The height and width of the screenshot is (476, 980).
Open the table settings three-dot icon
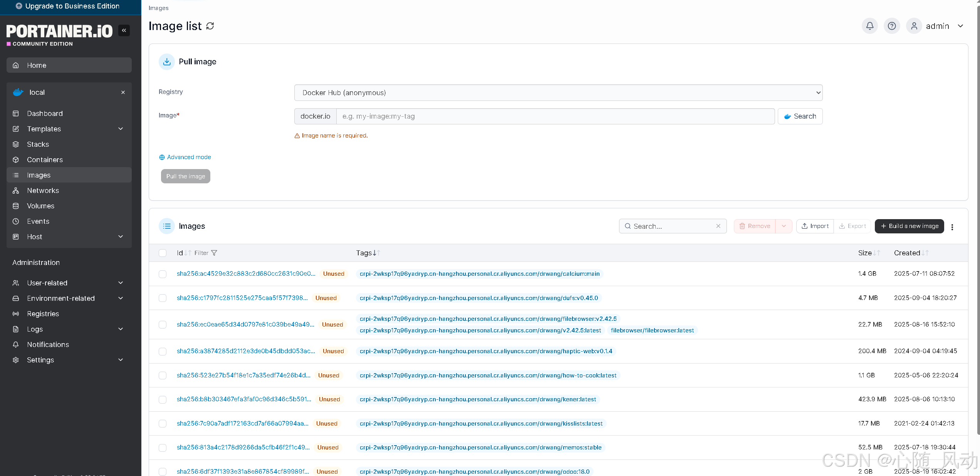(x=952, y=227)
